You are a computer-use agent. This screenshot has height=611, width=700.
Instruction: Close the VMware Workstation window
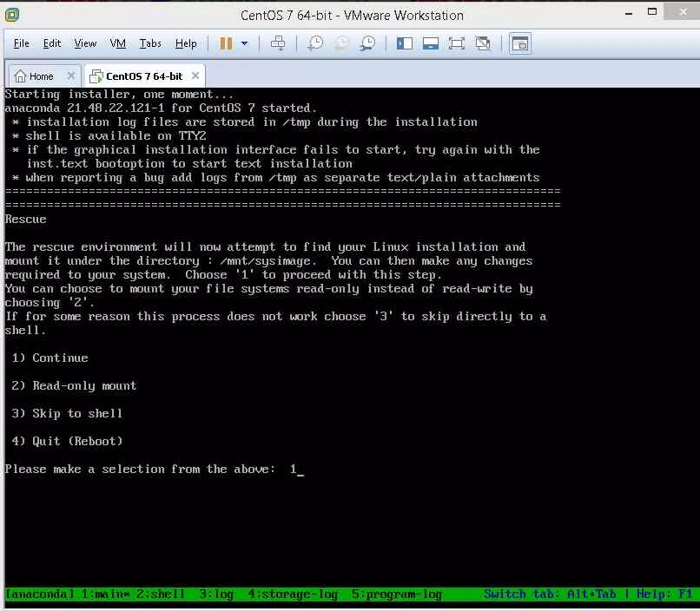pos(683,12)
